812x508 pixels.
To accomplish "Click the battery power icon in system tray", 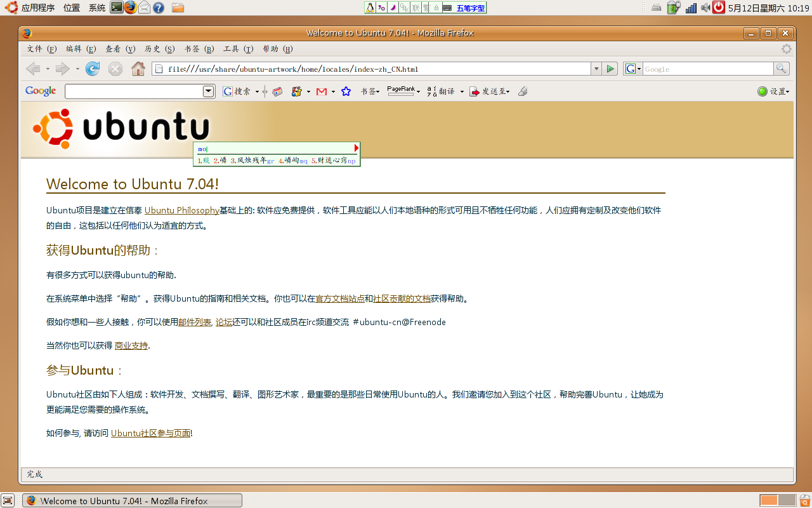I will coord(674,8).
